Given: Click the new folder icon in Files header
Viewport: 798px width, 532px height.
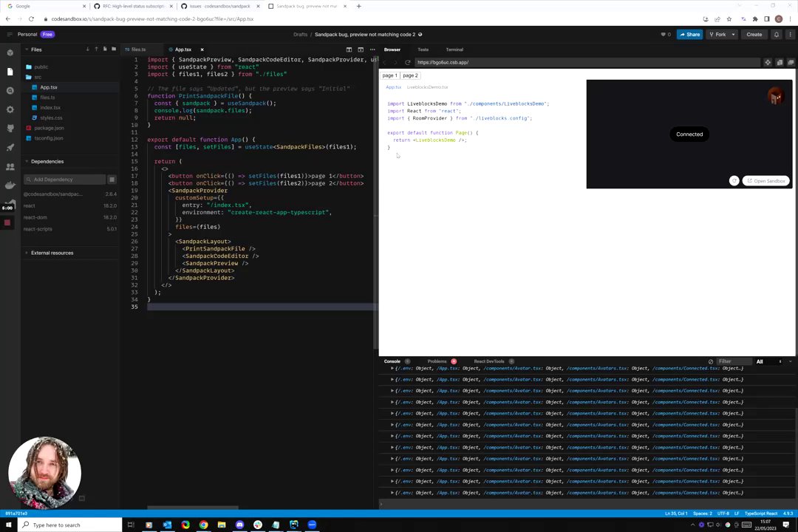Looking at the screenshot, I should click(114, 50).
